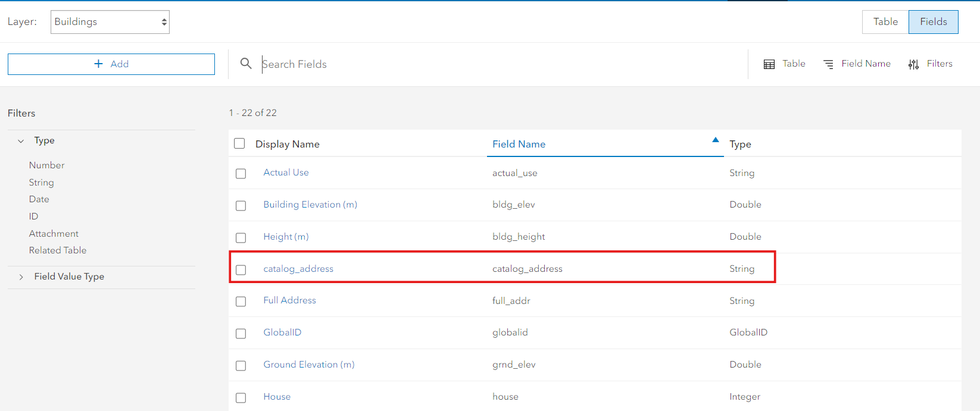Open the Height (m) field link
This screenshot has height=411, width=980.
click(x=286, y=237)
